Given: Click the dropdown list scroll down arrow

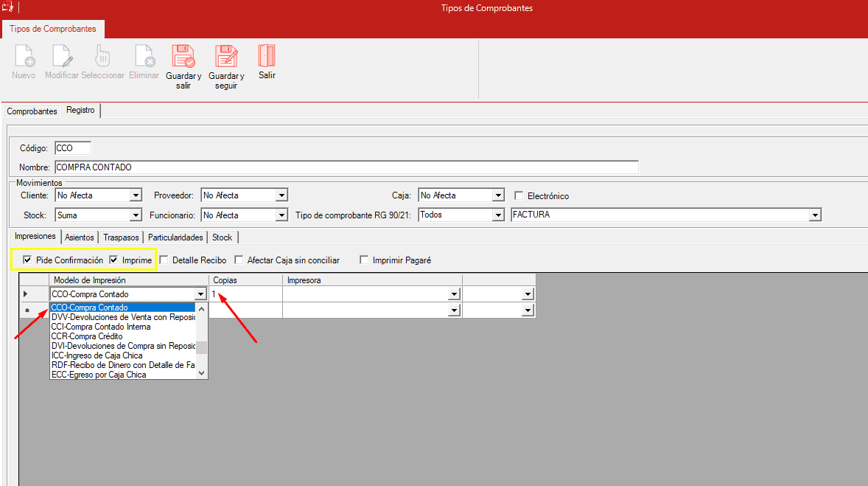Looking at the screenshot, I should [201, 373].
